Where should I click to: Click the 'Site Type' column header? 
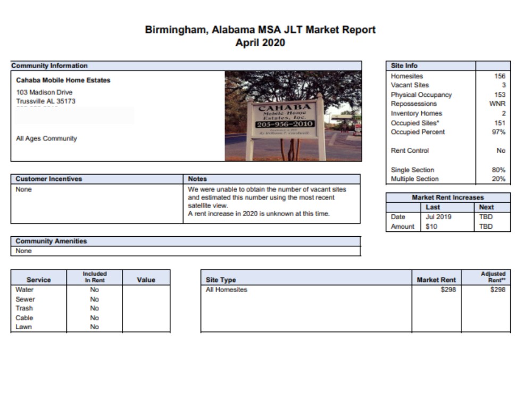pyautogui.click(x=221, y=280)
